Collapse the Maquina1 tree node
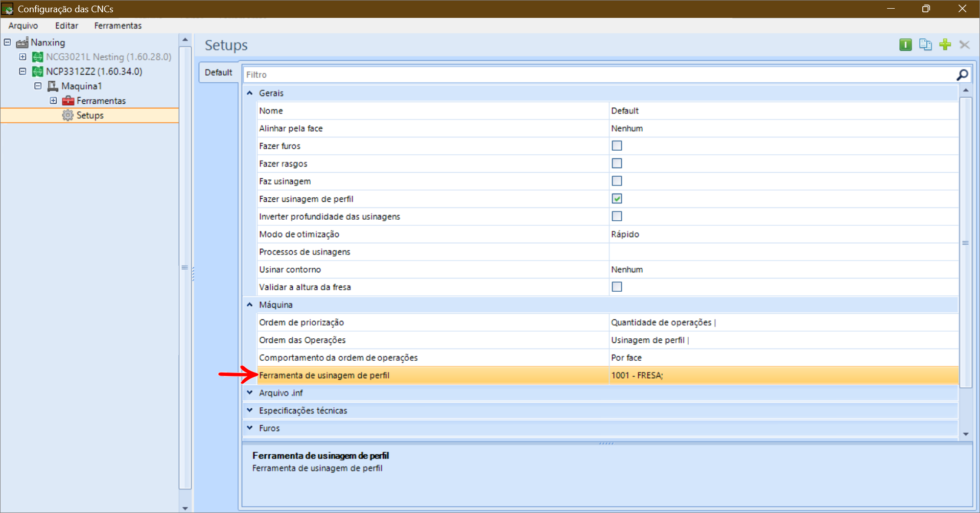Image resolution: width=980 pixels, height=513 pixels. coord(38,86)
